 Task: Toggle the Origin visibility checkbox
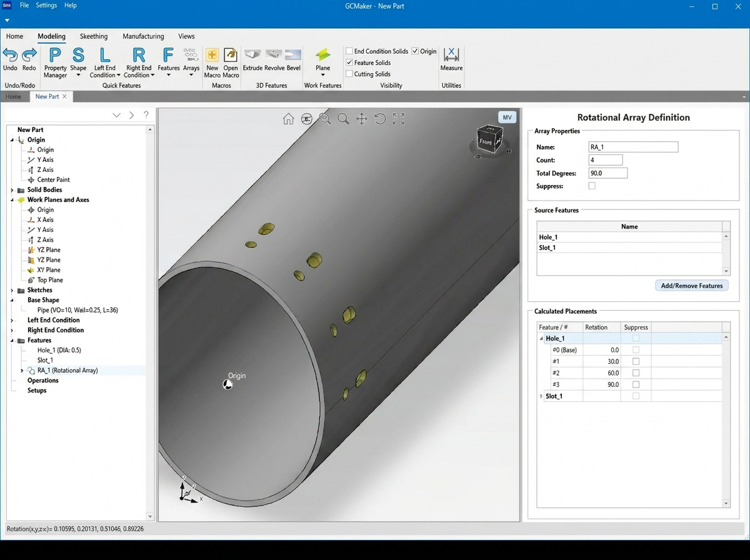[415, 51]
